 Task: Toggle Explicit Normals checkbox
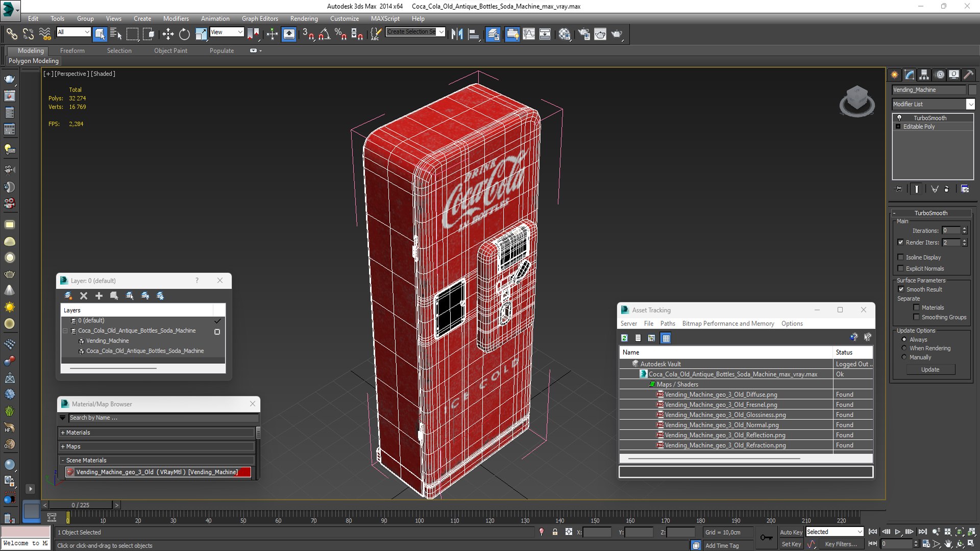900,268
